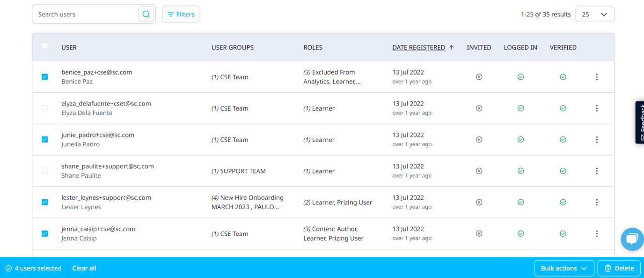Open the results-per-page 25 dropdown

pyautogui.click(x=594, y=14)
